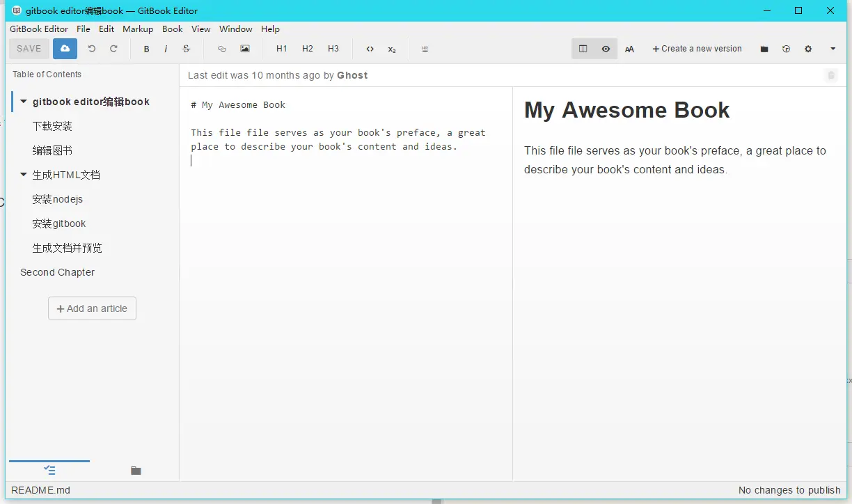Click the AA font size icon
This screenshot has height=504, width=852.
[629, 49]
